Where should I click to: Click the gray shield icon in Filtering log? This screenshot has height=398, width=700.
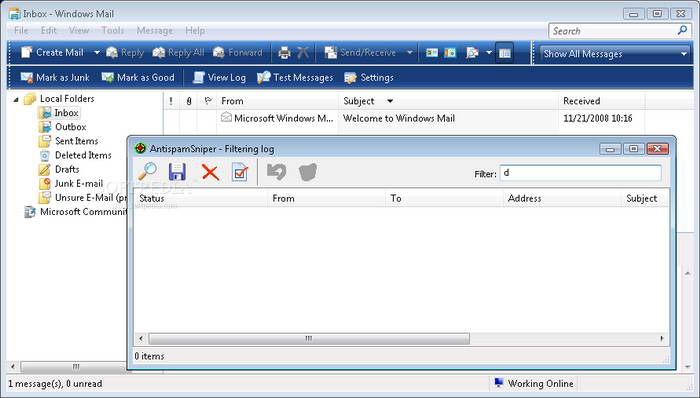(308, 172)
